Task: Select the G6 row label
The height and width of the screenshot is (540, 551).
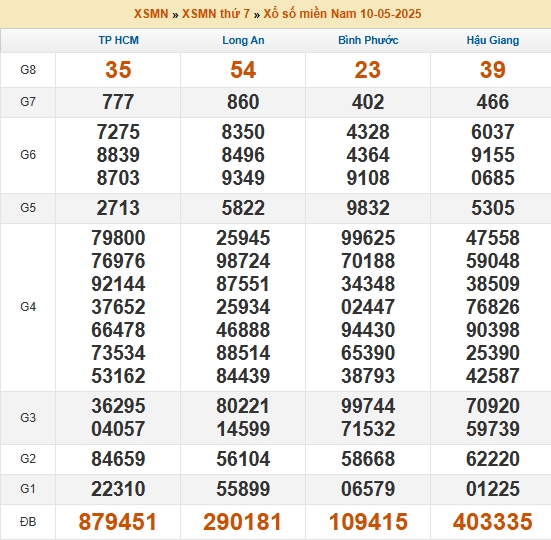Action: tap(28, 155)
